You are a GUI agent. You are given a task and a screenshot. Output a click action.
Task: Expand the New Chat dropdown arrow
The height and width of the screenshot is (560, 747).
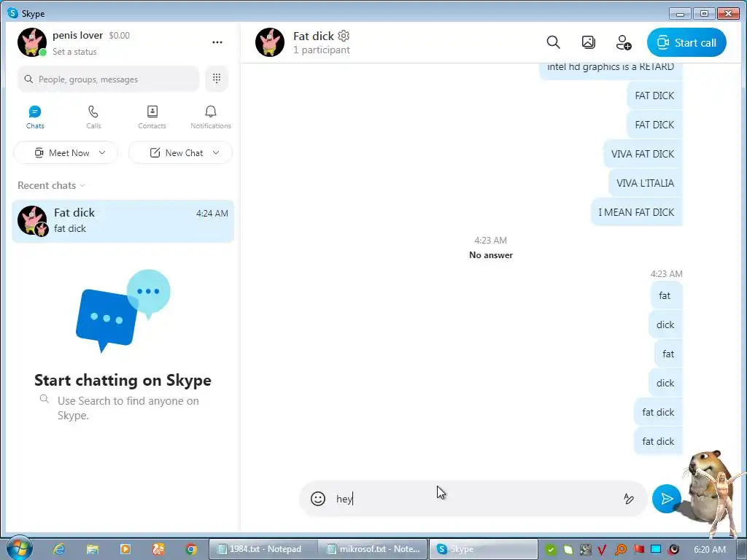pyautogui.click(x=216, y=153)
